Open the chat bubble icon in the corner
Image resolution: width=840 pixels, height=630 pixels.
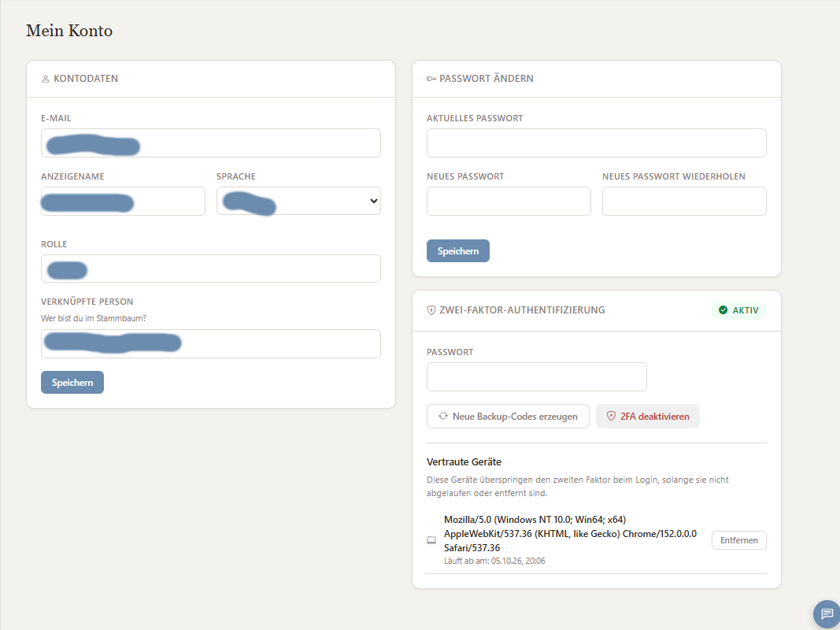click(x=827, y=614)
